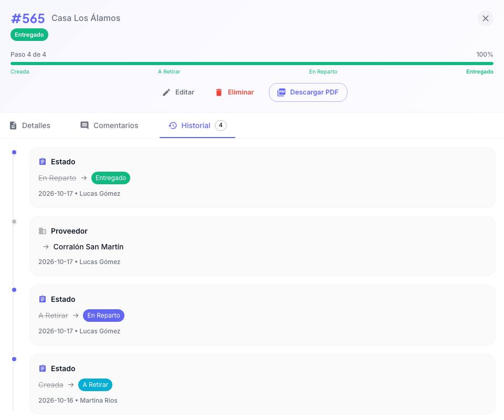
Task: Click the order number #565
Action: coord(28,18)
